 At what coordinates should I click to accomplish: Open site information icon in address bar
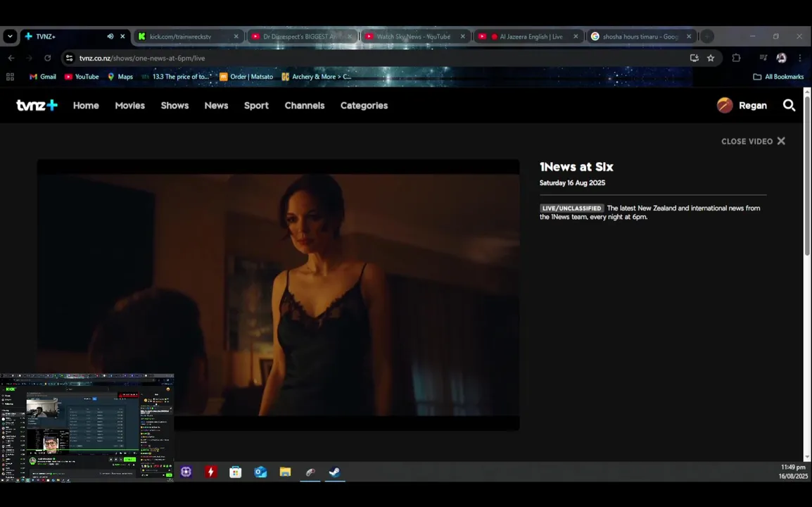[70, 58]
